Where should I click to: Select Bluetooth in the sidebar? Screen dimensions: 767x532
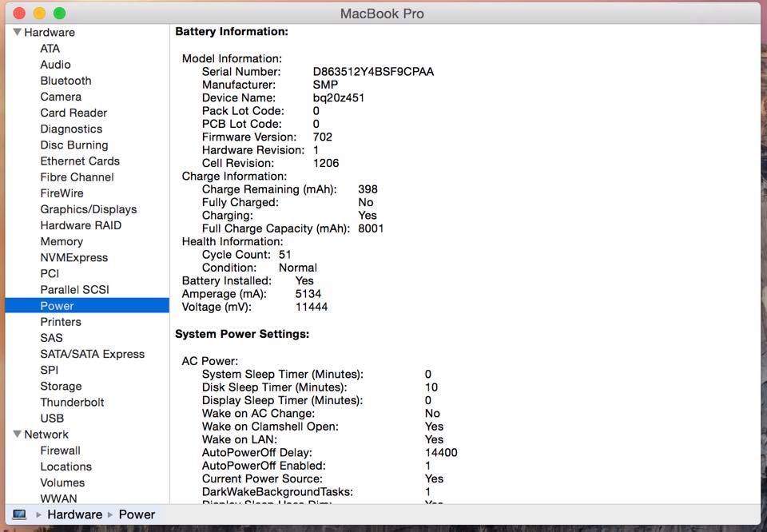click(x=66, y=81)
